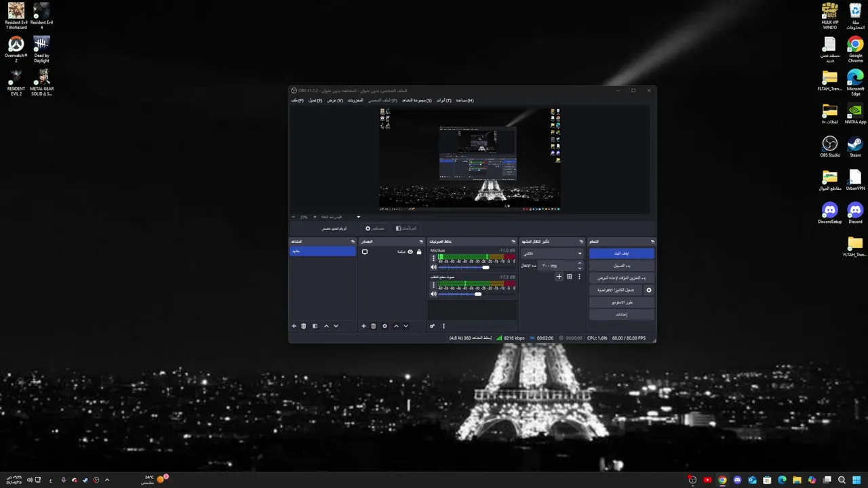Open audio mixer three-dot menu at bottom

coord(443,326)
